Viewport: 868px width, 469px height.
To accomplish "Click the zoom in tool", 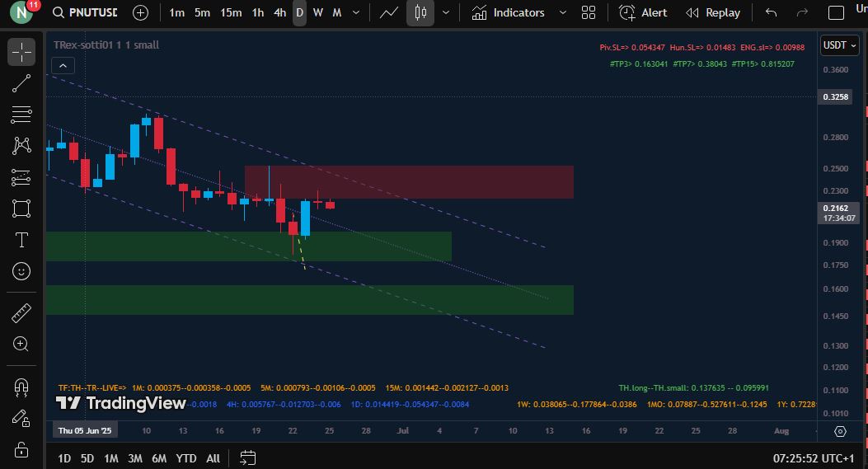I will (21, 344).
